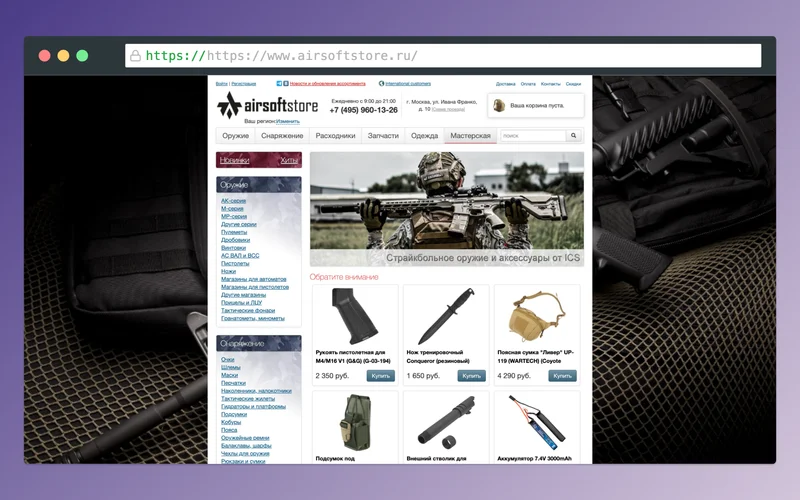800x500 pixels.
Task: Open the Дробовики category
Action: [x=235, y=240]
